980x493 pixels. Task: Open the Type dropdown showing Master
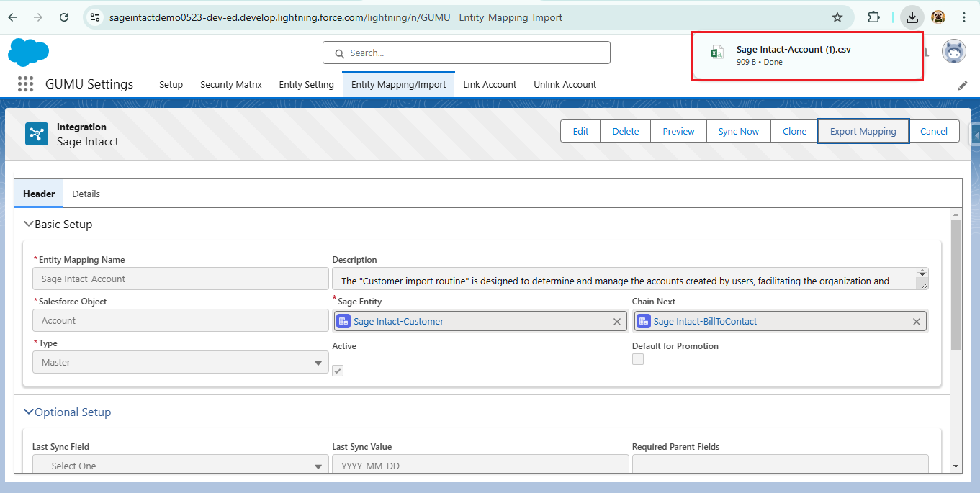(181, 363)
